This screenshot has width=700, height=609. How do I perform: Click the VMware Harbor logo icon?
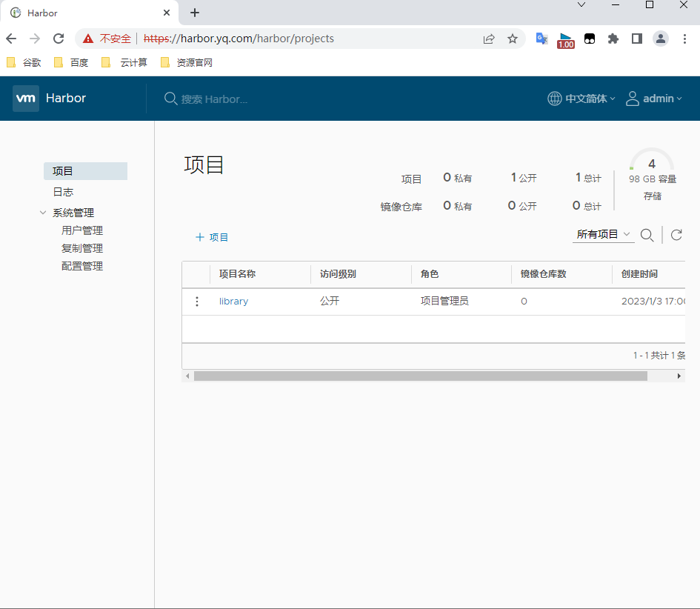pyautogui.click(x=26, y=99)
